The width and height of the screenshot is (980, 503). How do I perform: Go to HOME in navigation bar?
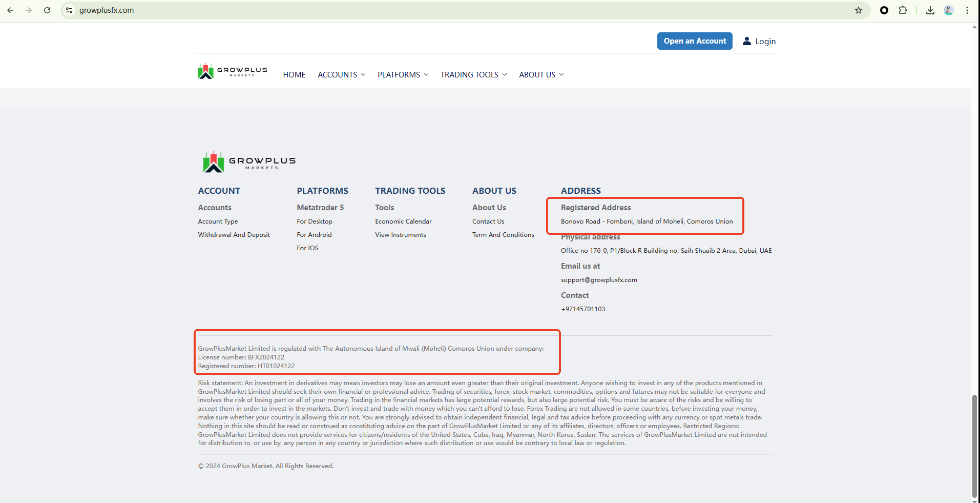[294, 75]
